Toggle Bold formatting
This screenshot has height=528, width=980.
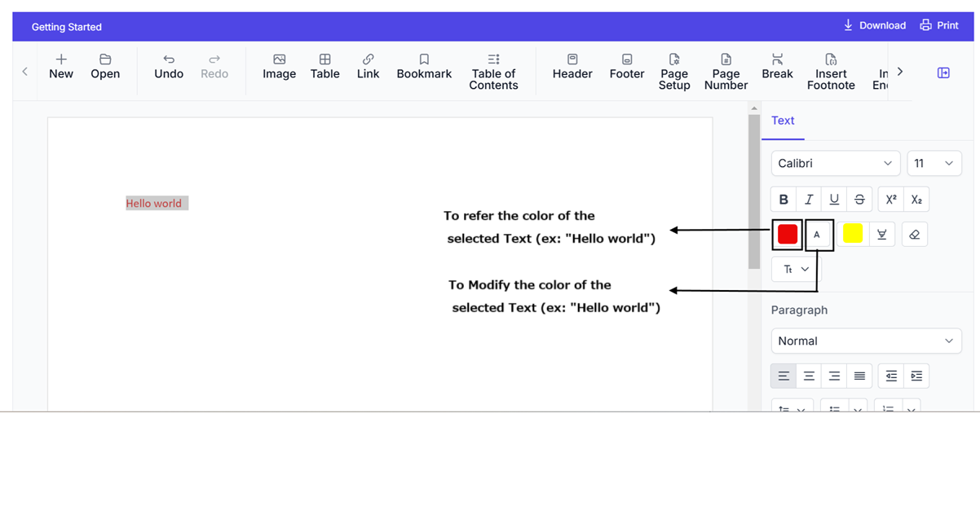[x=784, y=200]
